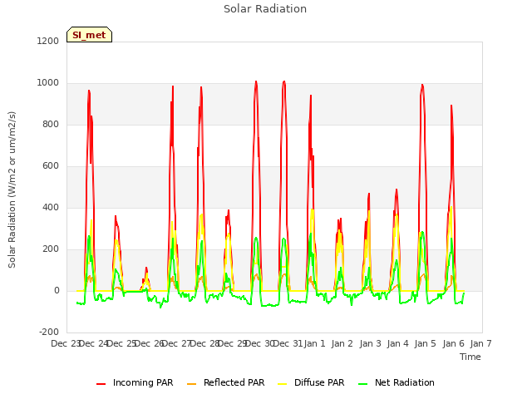532x399 pixels.
Task: Click the SI_met annotation label
Action: pyautogui.click(x=89, y=35)
